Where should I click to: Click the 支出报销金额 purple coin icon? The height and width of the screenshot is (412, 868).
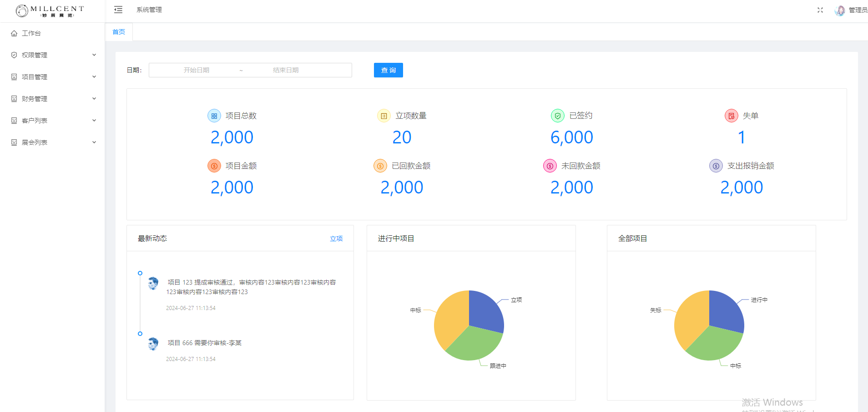[716, 166]
